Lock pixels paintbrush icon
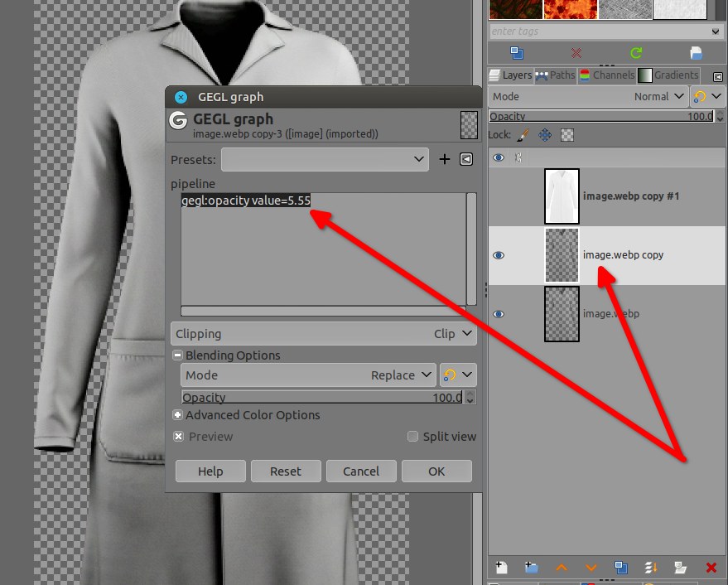728x585 pixels. (523, 135)
